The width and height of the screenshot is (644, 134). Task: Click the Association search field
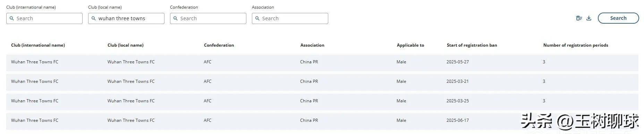[x=290, y=18]
